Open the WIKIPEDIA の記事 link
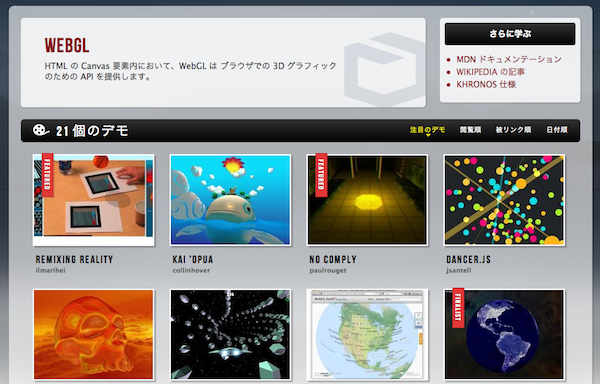 [x=490, y=72]
